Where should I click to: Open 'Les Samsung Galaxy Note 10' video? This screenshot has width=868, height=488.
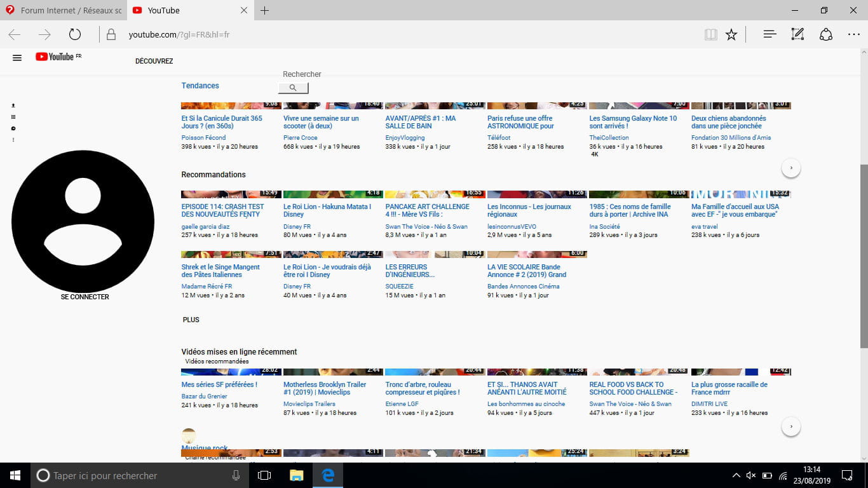(x=633, y=122)
